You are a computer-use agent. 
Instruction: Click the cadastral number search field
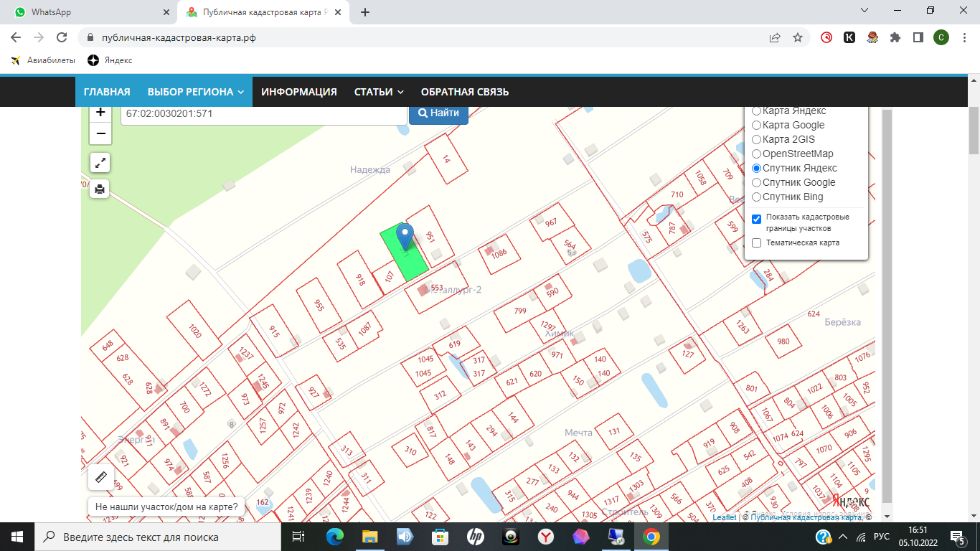click(263, 113)
